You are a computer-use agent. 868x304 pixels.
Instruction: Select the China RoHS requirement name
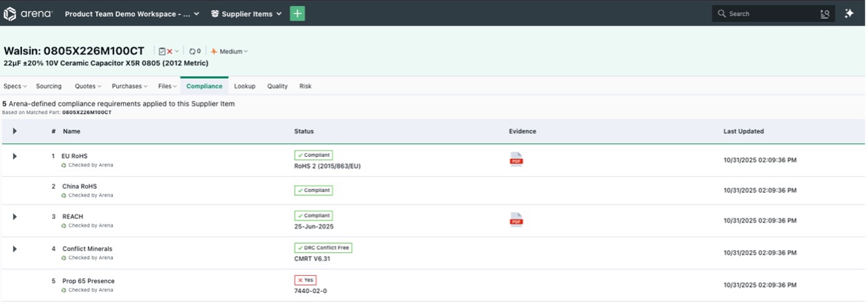80,187
